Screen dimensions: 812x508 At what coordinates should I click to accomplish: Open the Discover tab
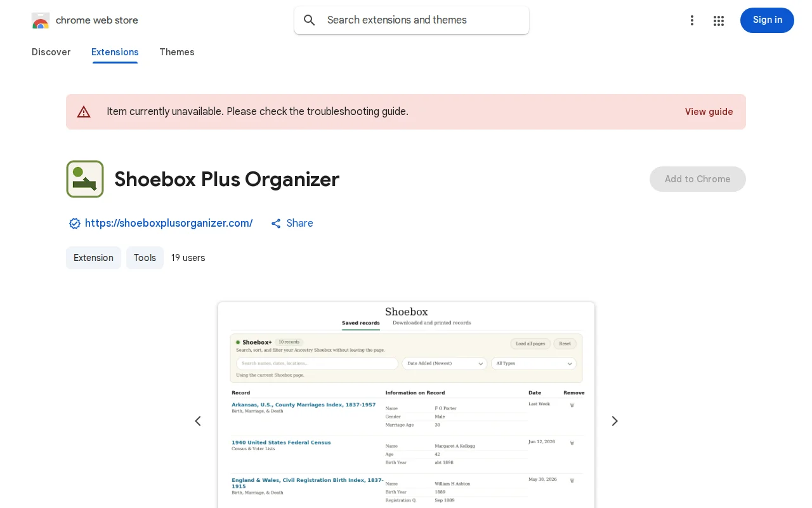pos(51,52)
